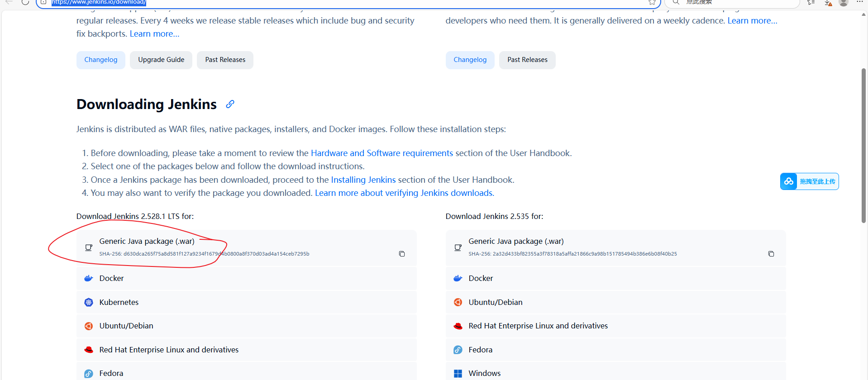The height and width of the screenshot is (380, 868).
Task: Open Fedora download for Jenkins 2.535
Action: coord(615,350)
